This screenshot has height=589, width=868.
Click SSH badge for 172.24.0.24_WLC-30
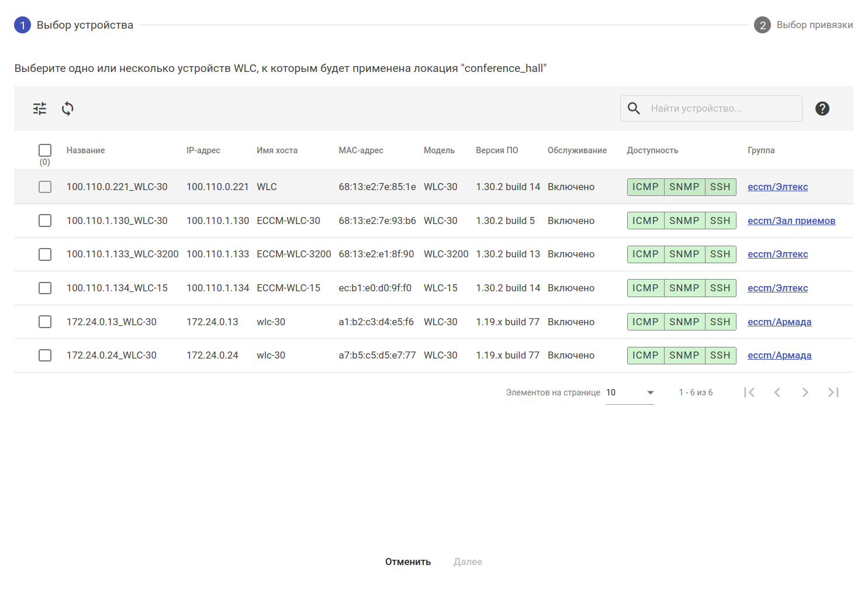coord(720,356)
